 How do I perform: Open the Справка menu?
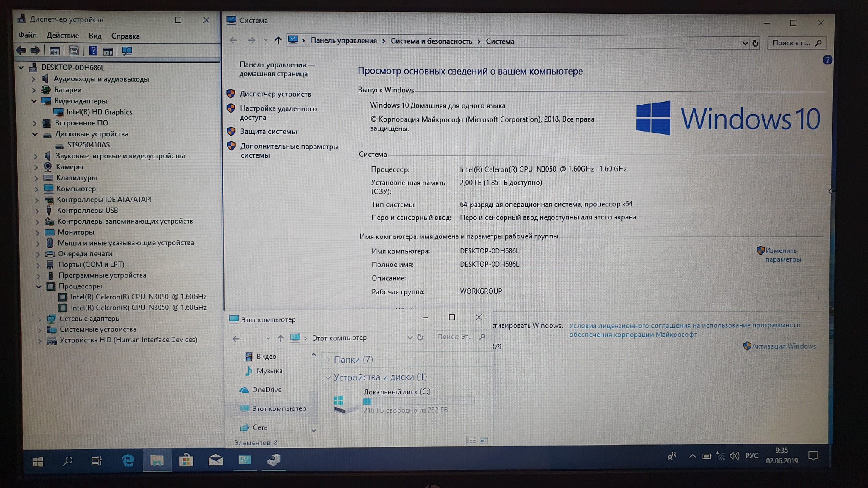tap(125, 36)
